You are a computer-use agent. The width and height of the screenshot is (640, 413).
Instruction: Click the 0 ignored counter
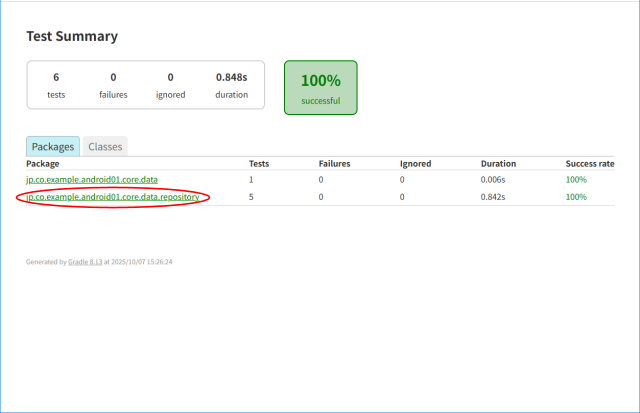coord(170,85)
